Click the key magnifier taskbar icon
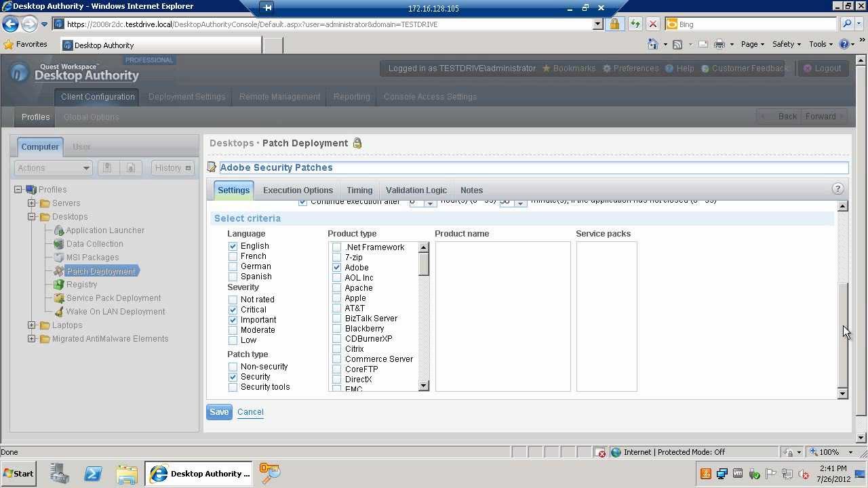Viewport: 868px width, 488px height. point(269,473)
